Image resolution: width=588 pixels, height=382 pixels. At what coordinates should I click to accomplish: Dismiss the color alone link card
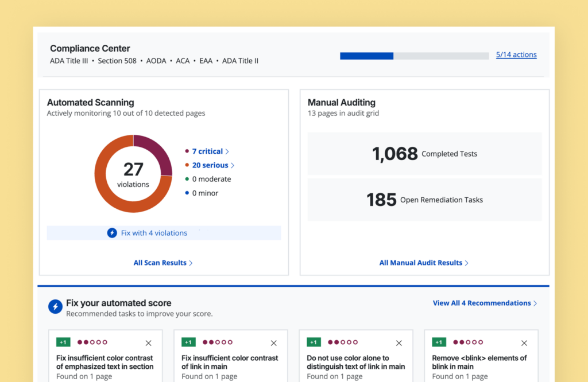coord(399,343)
